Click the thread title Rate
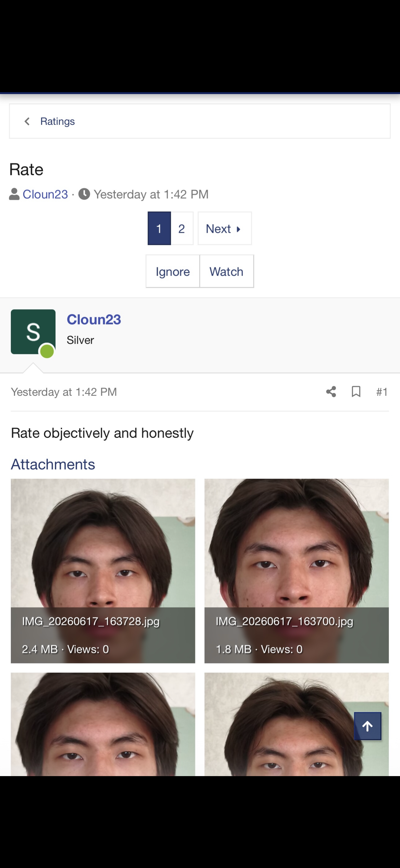Image resolution: width=400 pixels, height=868 pixels. [26, 170]
